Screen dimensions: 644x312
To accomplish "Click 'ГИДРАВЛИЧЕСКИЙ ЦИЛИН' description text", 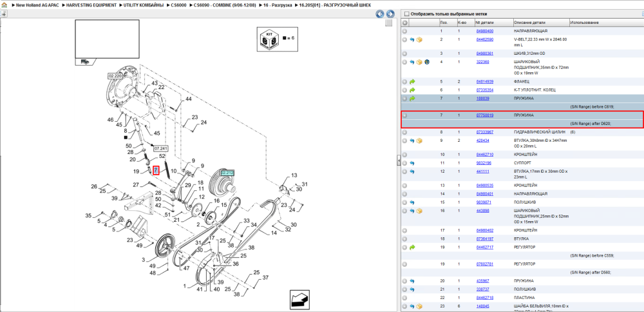I will [540, 132].
